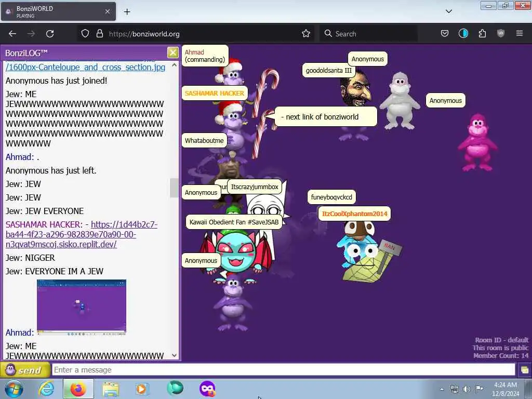Screen dimensions: 532x399
Task: Open the Pocket save icon
Action: click(445, 34)
